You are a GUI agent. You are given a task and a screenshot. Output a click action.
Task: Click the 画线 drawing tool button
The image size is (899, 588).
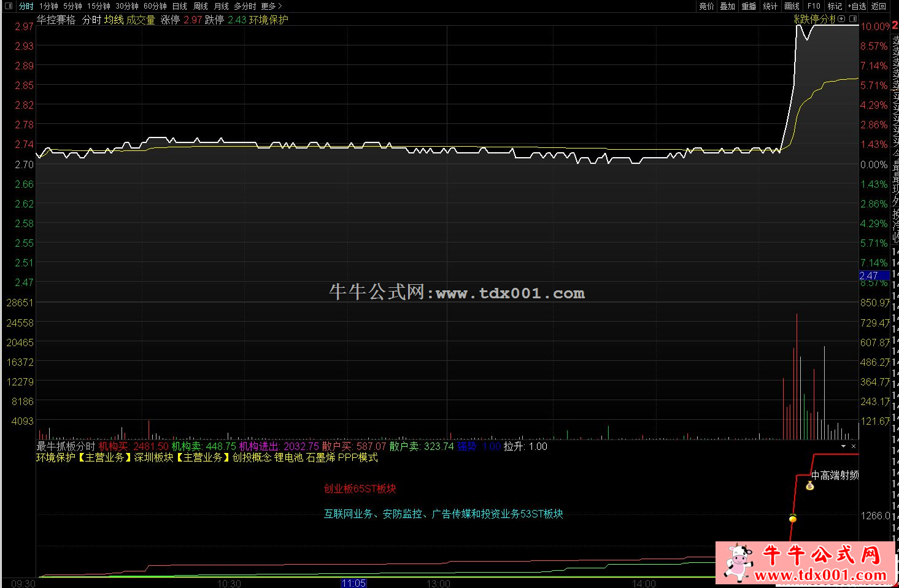click(x=792, y=6)
